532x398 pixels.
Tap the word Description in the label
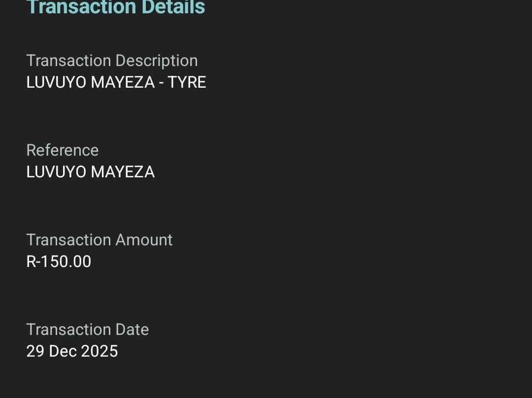(x=156, y=61)
